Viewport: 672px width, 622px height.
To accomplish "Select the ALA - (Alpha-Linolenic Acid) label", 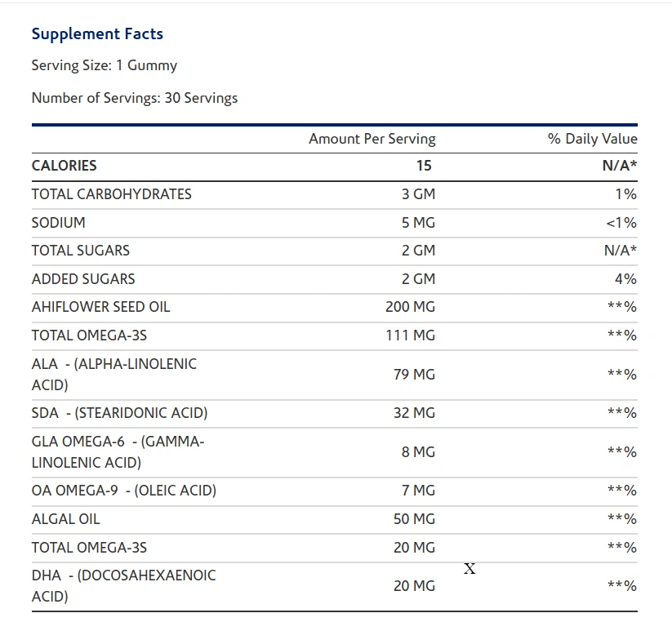I will coord(113,374).
